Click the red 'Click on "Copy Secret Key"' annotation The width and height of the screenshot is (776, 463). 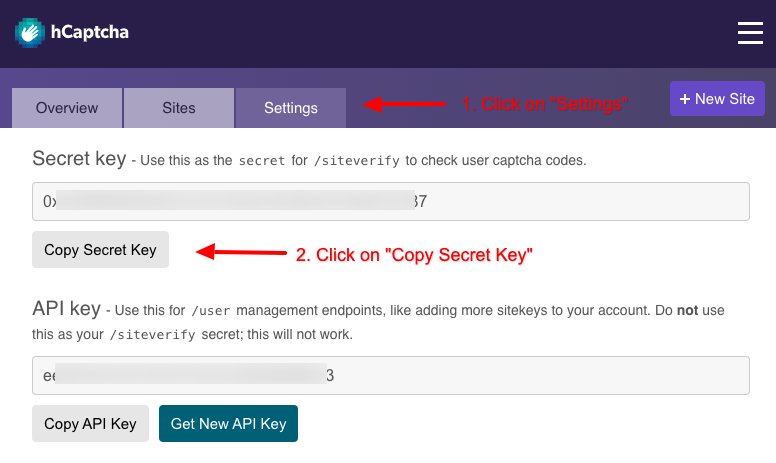414,255
